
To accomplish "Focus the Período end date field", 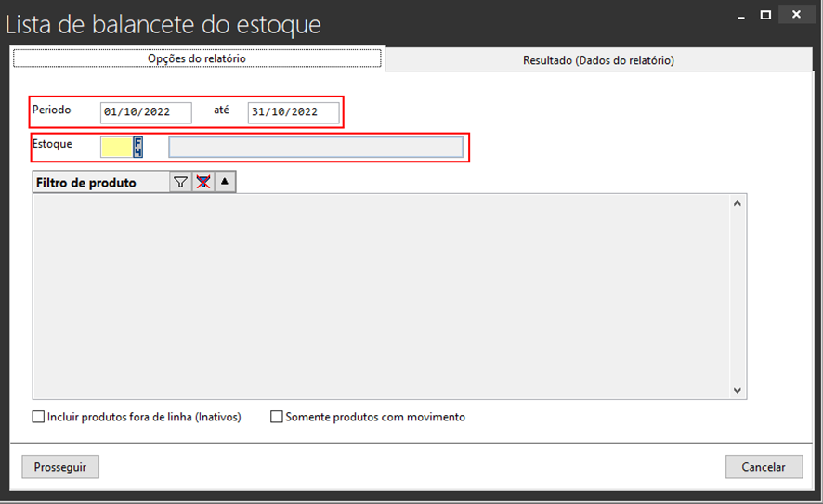I will [x=293, y=112].
